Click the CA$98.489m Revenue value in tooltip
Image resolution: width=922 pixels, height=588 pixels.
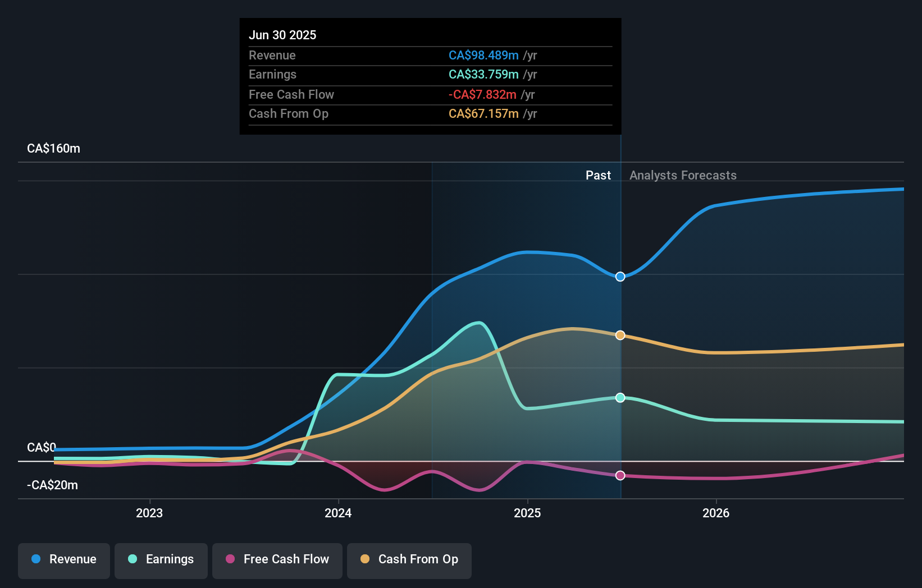click(x=483, y=55)
